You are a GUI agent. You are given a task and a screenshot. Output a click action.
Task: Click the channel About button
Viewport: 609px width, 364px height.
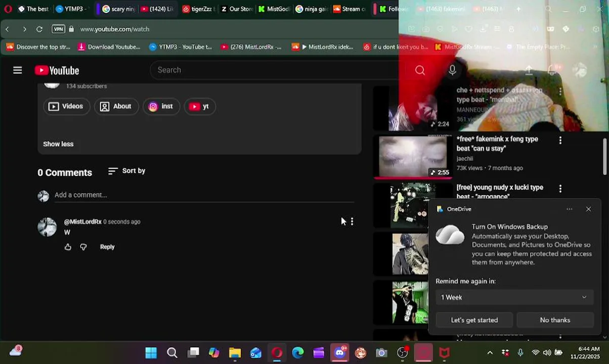tap(116, 107)
